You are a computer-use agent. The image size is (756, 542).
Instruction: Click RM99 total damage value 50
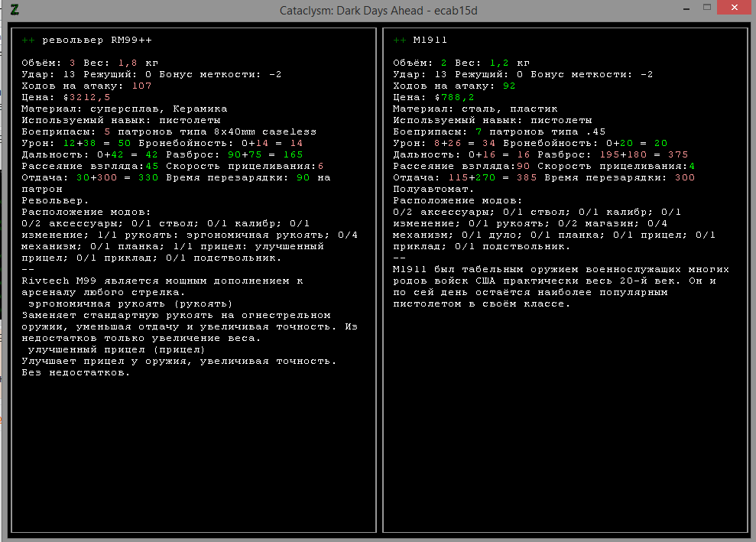pyautogui.click(x=125, y=143)
